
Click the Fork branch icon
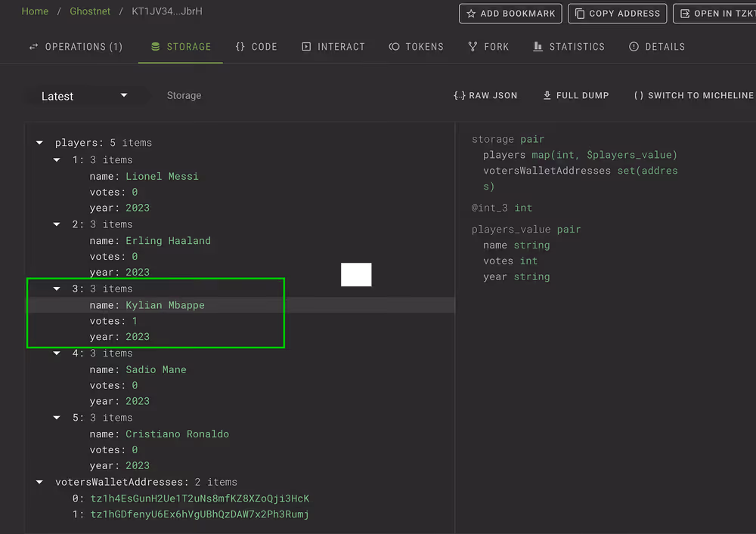click(x=473, y=47)
